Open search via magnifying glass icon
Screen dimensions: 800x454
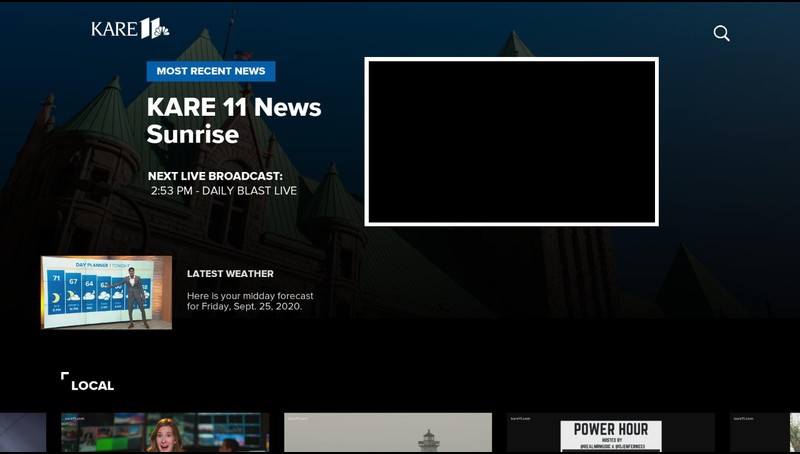(721, 34)
